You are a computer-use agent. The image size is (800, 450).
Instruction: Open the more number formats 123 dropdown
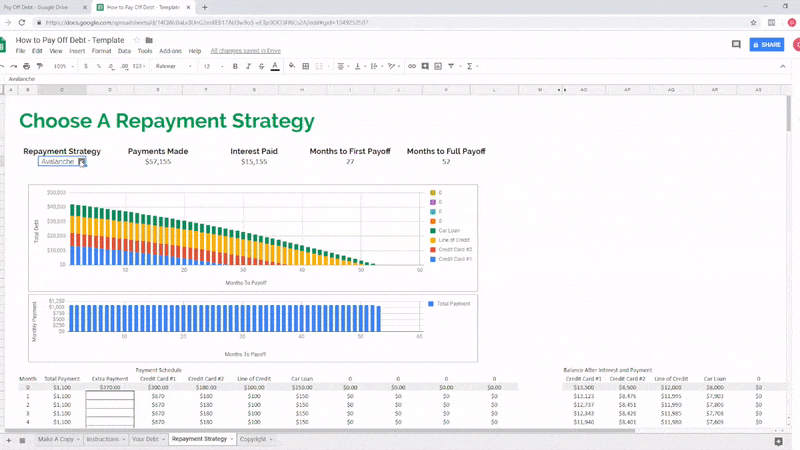(139, 66)
